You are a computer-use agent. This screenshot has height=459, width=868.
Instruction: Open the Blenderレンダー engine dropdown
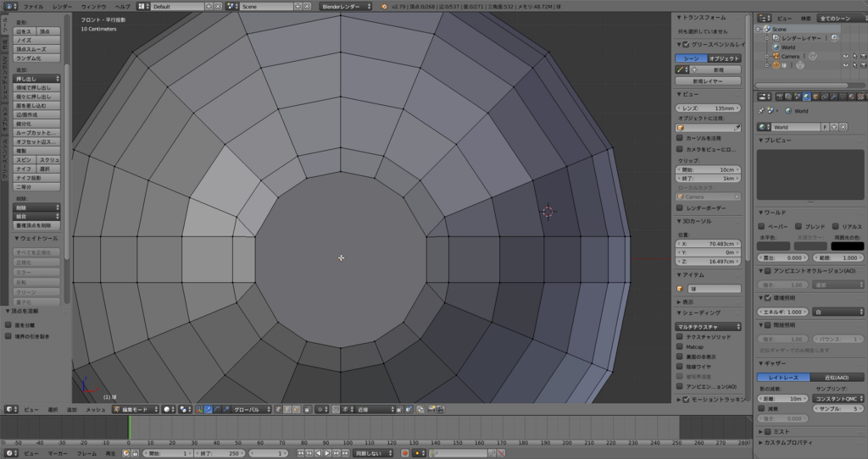pyautogui.click(x=346, y=7)
